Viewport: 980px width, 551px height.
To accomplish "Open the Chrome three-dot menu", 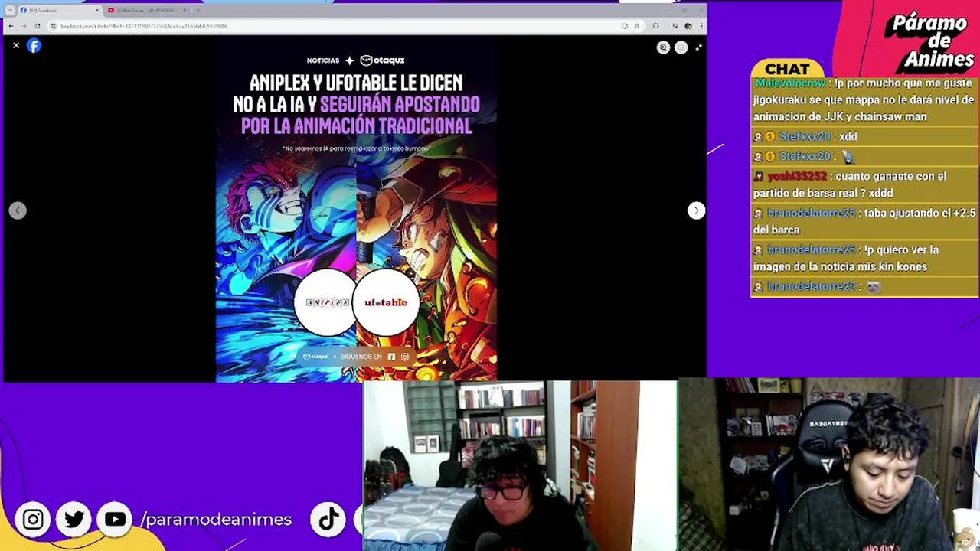I will click(x=701, y=26).
